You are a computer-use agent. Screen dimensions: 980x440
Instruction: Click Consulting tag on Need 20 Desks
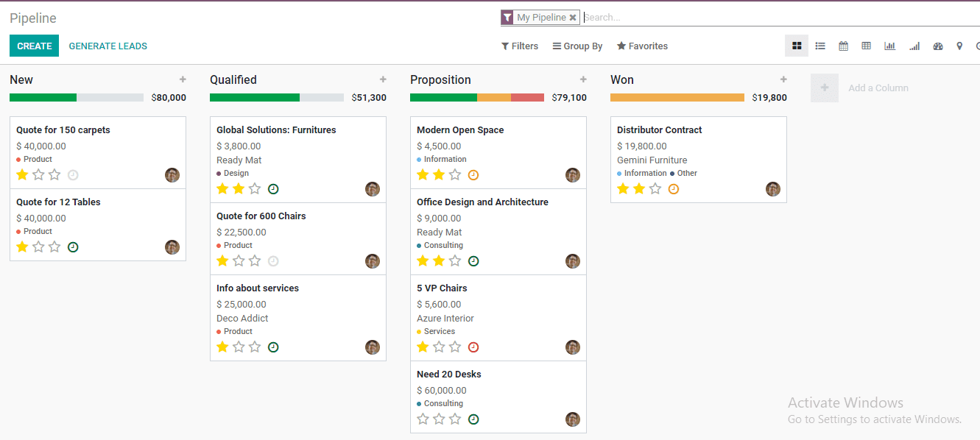440,404
